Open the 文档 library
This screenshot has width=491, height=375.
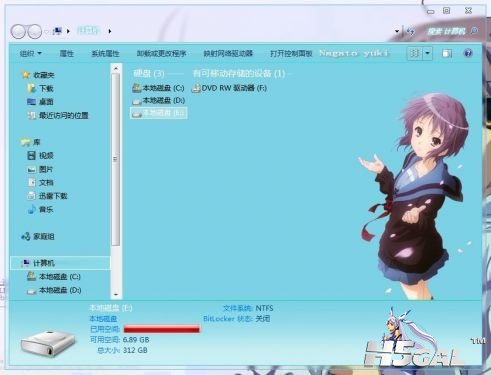pos(40,183)
